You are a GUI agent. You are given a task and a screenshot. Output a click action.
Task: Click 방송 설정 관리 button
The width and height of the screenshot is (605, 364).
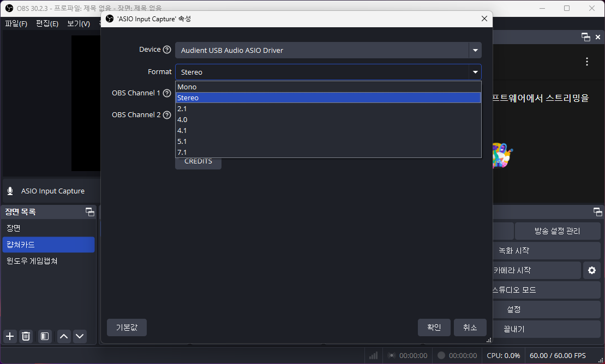(x=557, y=231)
